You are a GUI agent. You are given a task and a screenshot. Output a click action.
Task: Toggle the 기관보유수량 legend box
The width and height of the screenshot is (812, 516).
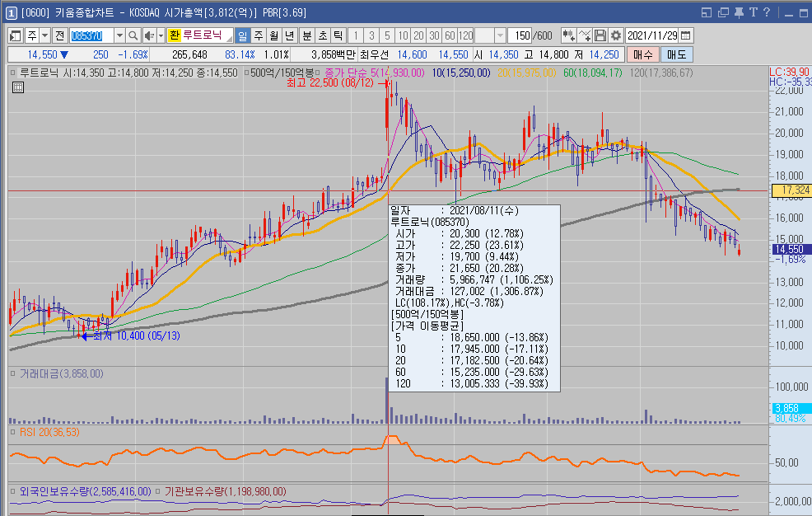click(x=158, y=491)
